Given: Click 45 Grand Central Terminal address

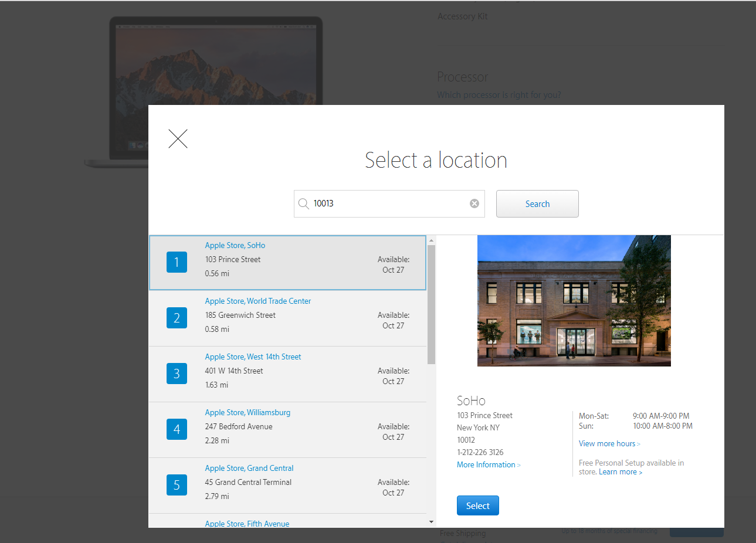Looking at the screenshot, I should (x=248, y=482).
